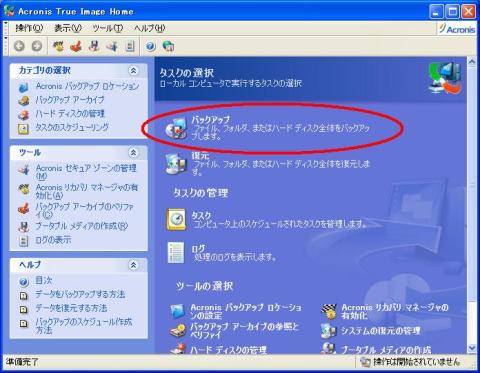Click sidebar icon for バックアップ アーカイブ
The image size is (480, 373).
(24, 101)
